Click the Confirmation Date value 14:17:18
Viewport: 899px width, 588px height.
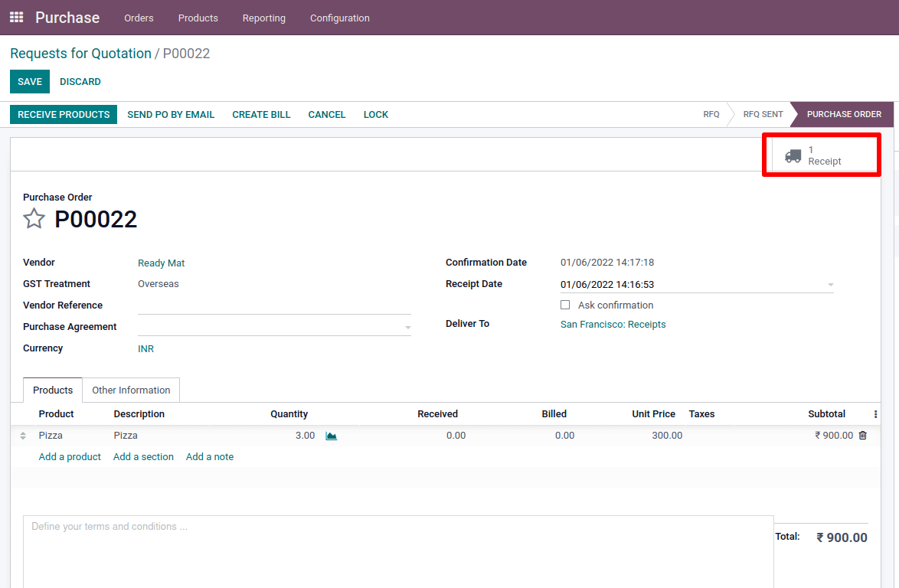pyautogui.click(x=607, y=263)
